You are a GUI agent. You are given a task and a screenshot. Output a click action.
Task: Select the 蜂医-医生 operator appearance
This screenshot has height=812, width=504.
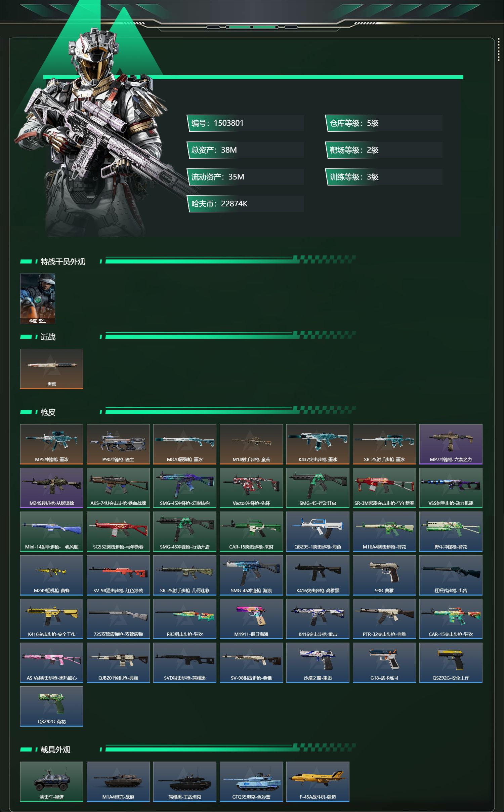pyautogui.click(x=38, y=299)
